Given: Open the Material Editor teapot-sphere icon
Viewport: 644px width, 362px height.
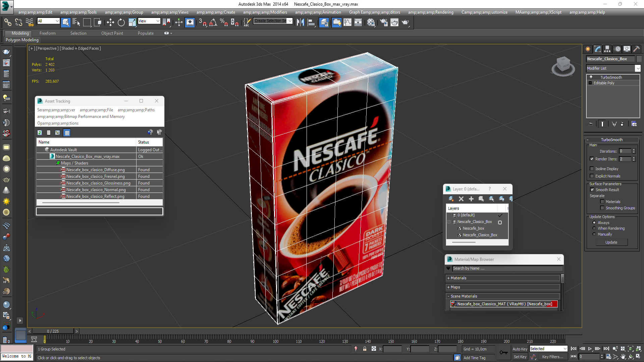Looking at the screenshot, I should 371,22.
